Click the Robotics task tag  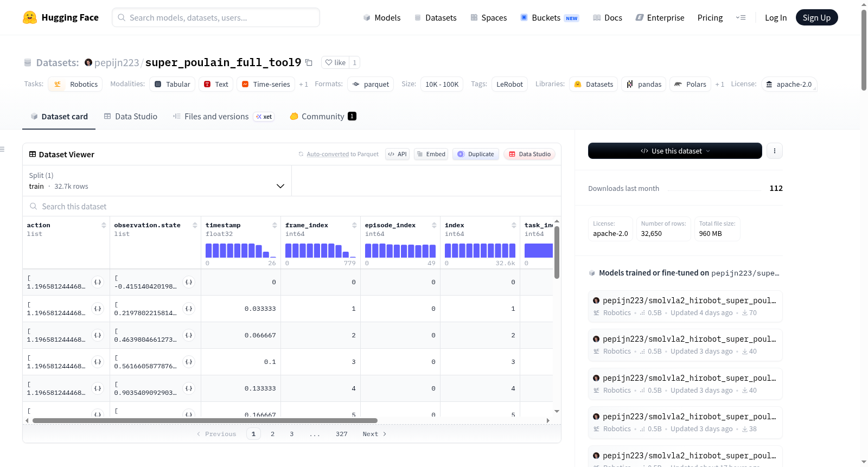pyautogui.click(x=75, y=84)
